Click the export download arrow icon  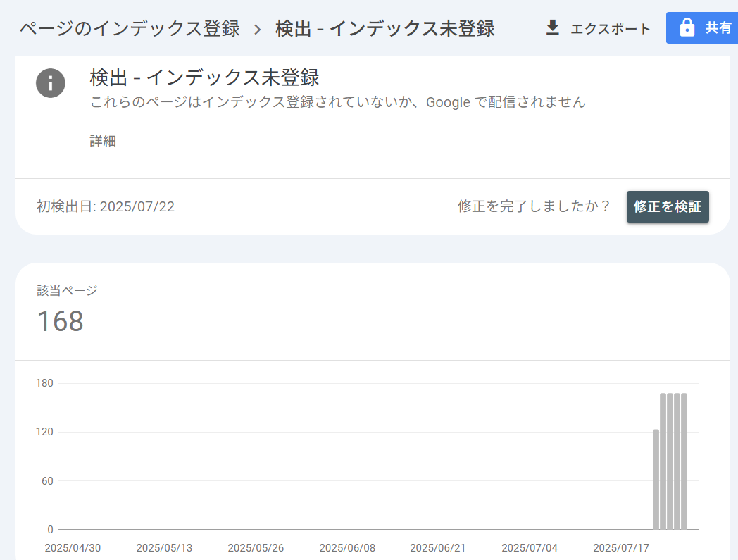coord(553,27)
